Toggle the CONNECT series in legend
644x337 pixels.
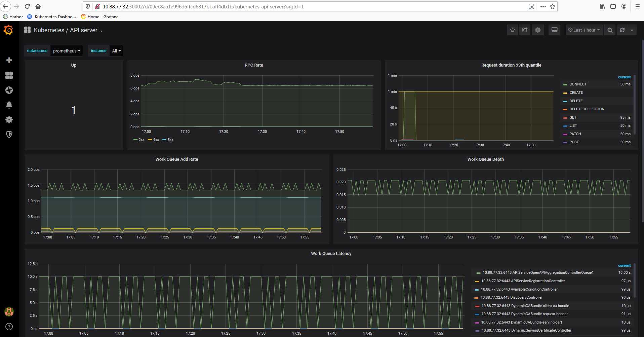coord(578,84)
